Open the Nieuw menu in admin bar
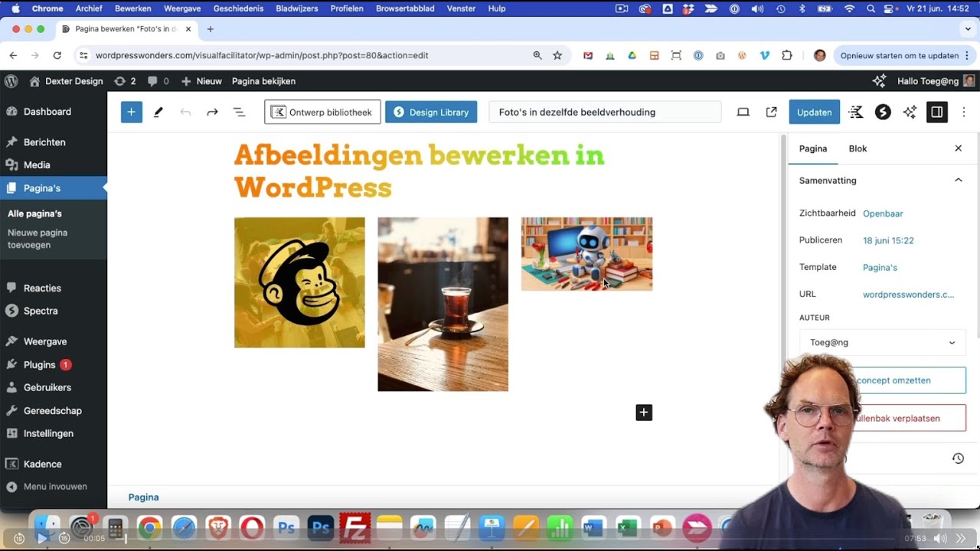The height and width of the screenshot is (551, 980). pos(201,81)
